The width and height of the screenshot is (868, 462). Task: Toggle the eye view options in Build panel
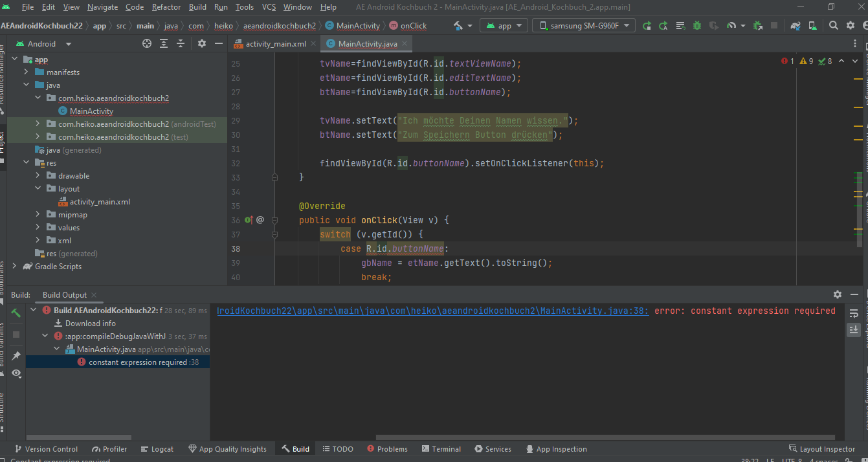click(16, 373)
